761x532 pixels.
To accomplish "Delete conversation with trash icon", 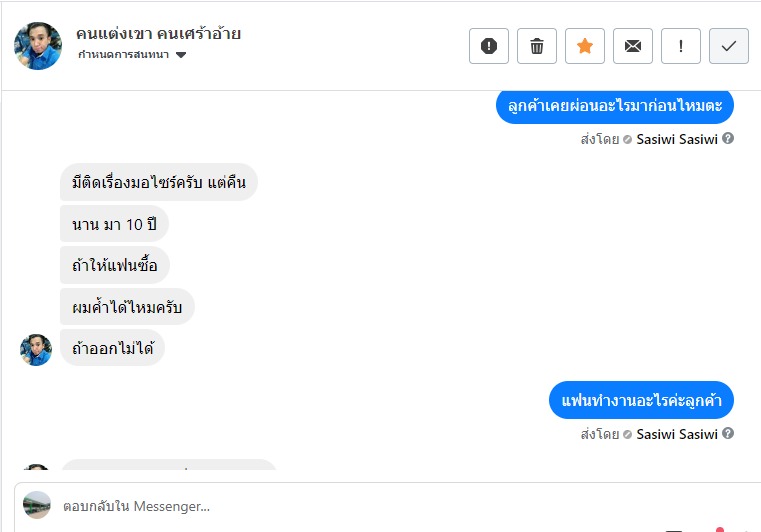I will [537, 46].
